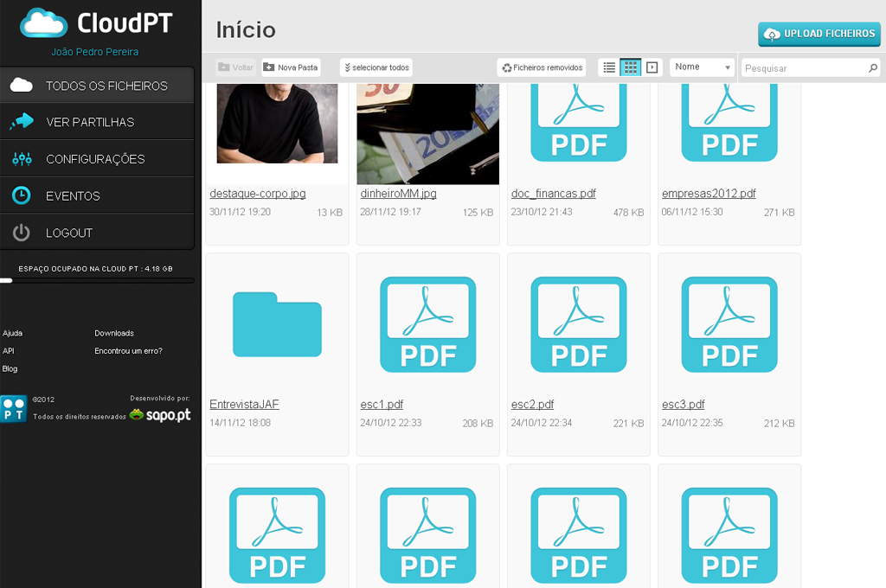Click the CloudPT cloud logo

pos(43,22)
